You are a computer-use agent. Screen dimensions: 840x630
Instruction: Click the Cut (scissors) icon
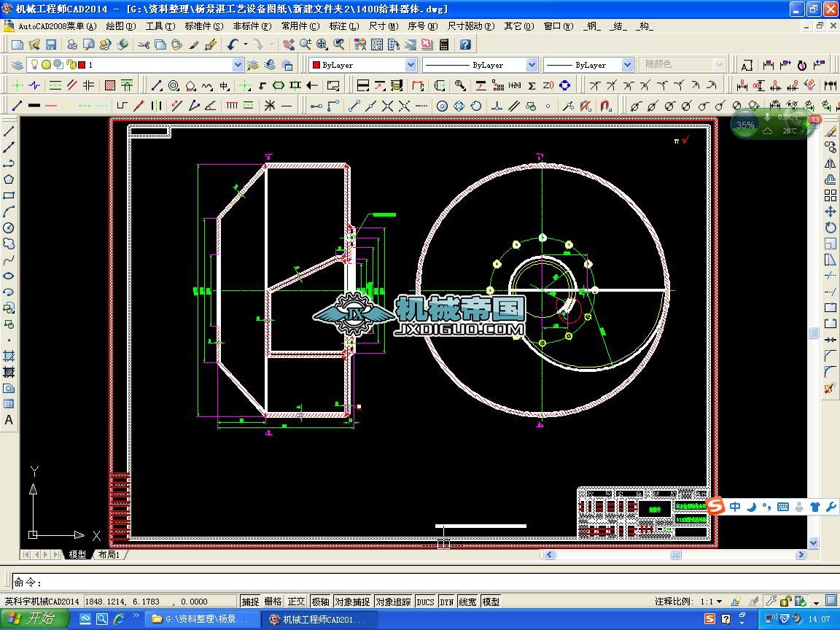tap(144, 44)
